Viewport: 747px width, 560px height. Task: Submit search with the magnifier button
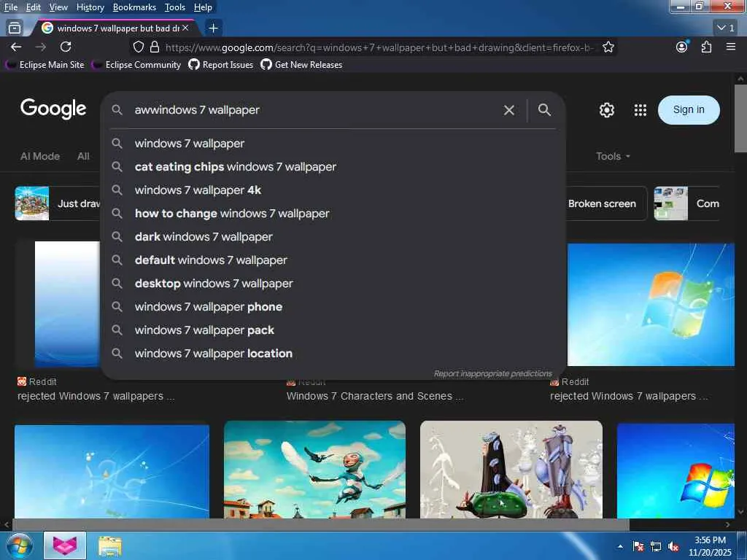(544, 110)
